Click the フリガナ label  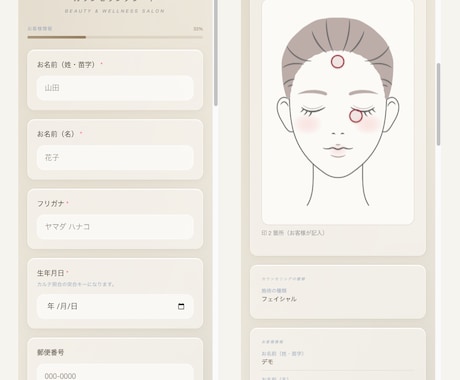[x=51, y=203]
